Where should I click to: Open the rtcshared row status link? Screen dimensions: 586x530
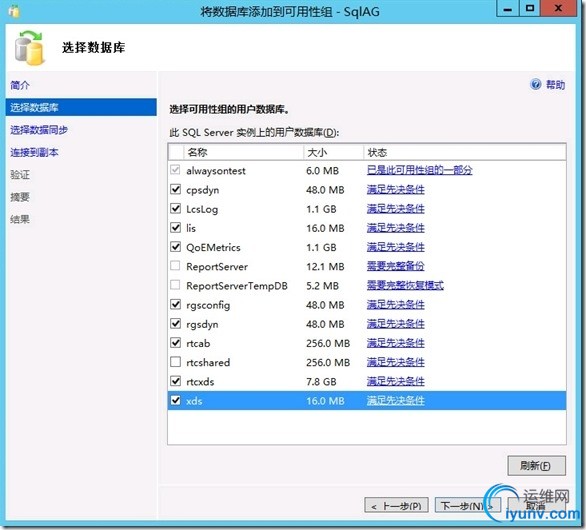pos(395,362)
